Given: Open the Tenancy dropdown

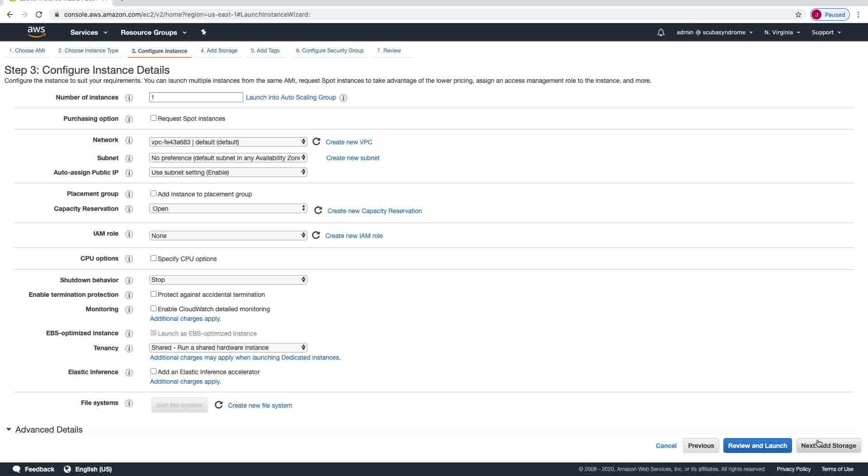Looking at the screenshot, I should click(x=228, y=347).
